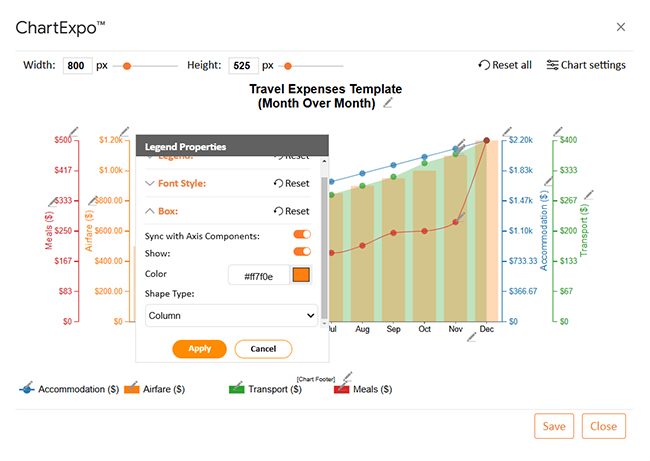Click the chart title text
Screen dimensions: 650x461
pyautogui.click(x=325, y=96)
